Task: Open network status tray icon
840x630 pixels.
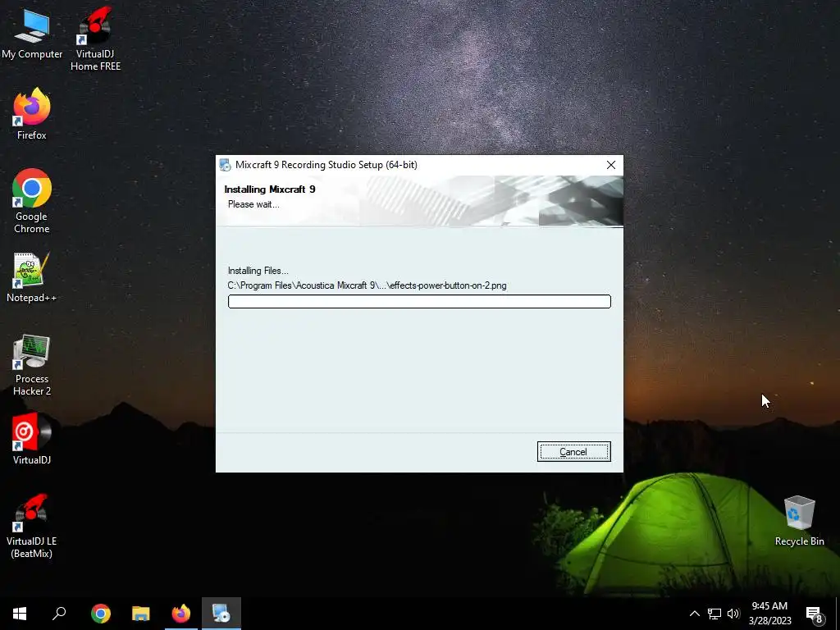Action: 714,614
